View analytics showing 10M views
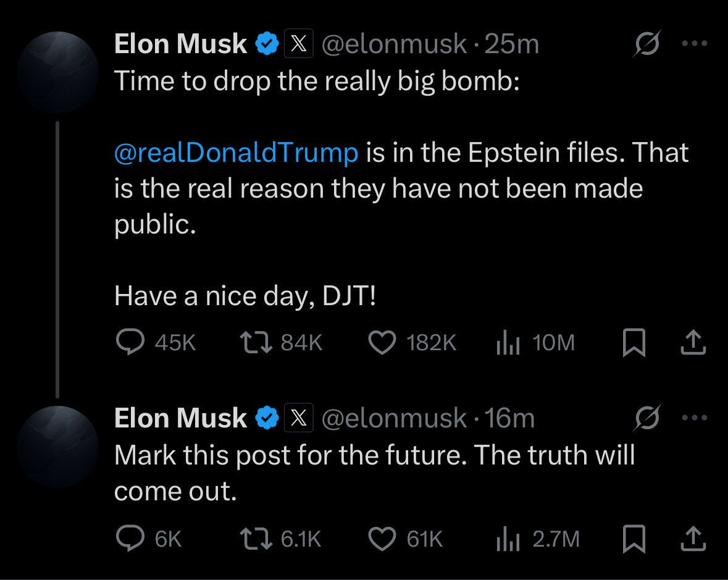The height and width of the screenshot is (580, 728). click(506, 342)
